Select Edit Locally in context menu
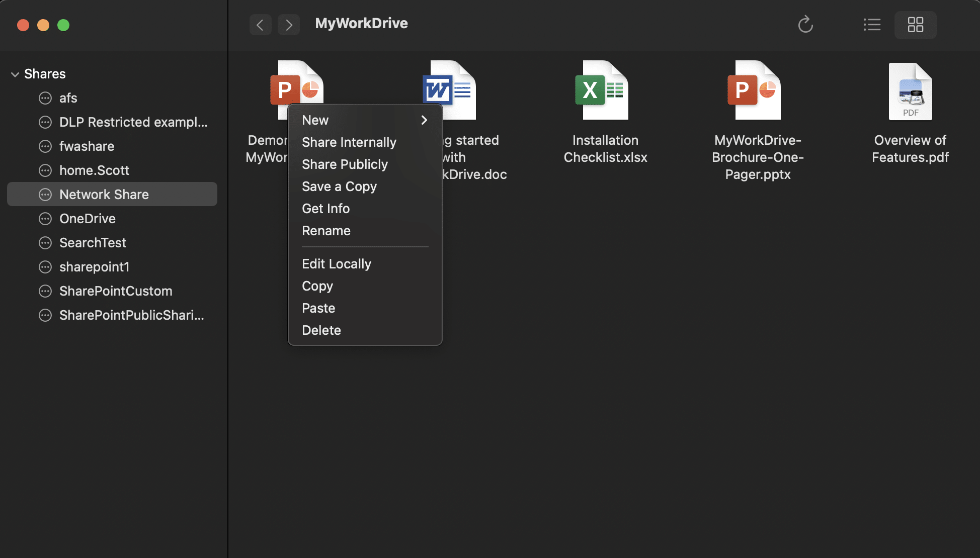This screenshot has height=558, width=980. click(336, 264)
